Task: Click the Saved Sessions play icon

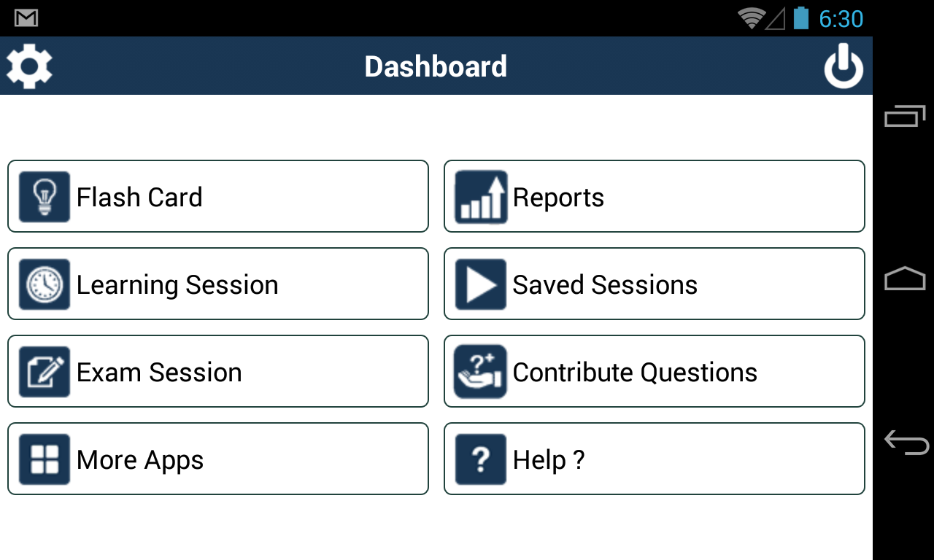Action: coord(481,284)
